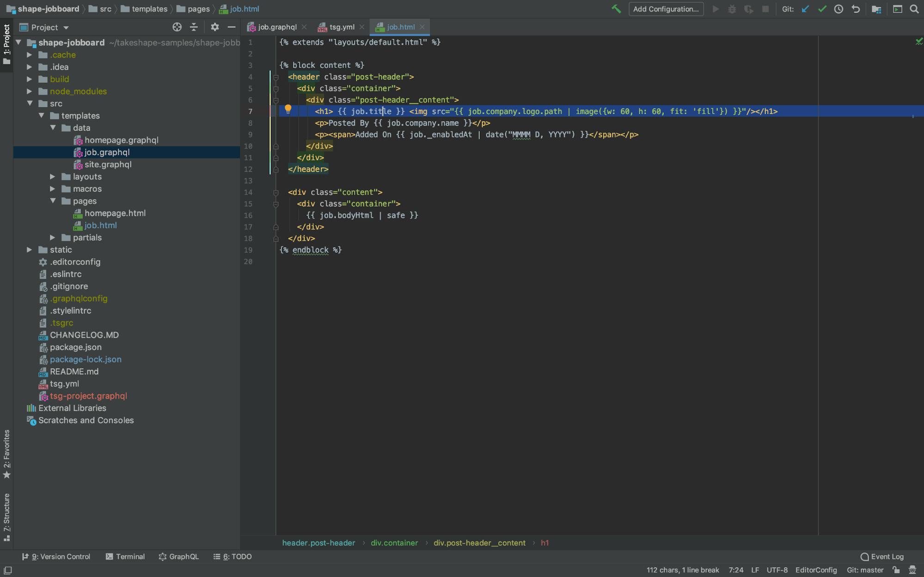Collapse the pages folder

click(x=53, y=201)
